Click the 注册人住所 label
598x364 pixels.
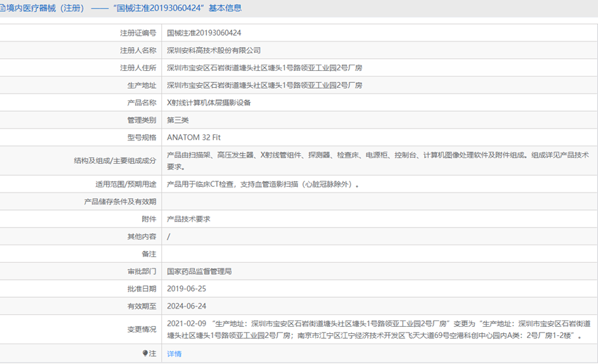coord(138,67)
